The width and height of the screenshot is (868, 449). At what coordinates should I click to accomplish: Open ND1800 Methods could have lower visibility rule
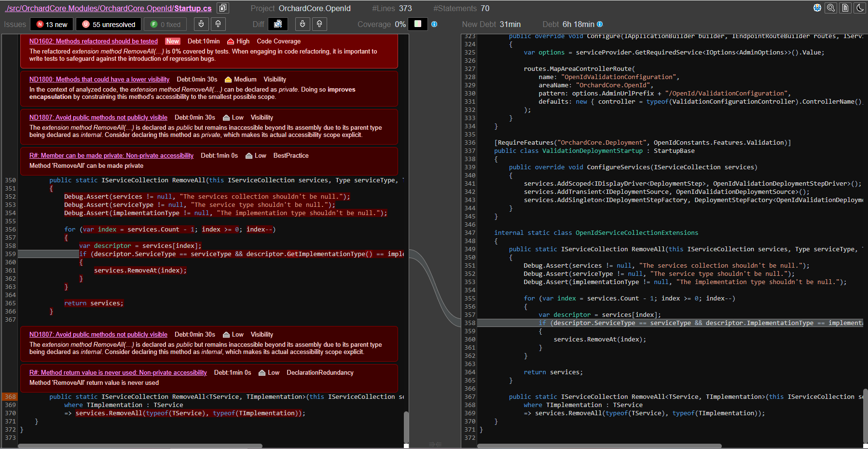pyautogui.click(x=99, y=80)
